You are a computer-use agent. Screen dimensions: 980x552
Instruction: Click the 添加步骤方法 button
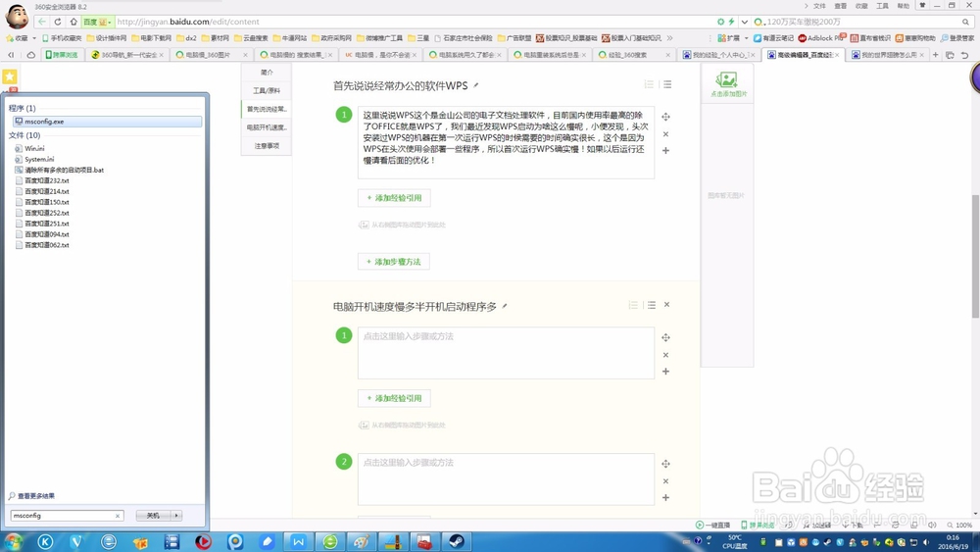pyautogui.click(x=394, y=262)
